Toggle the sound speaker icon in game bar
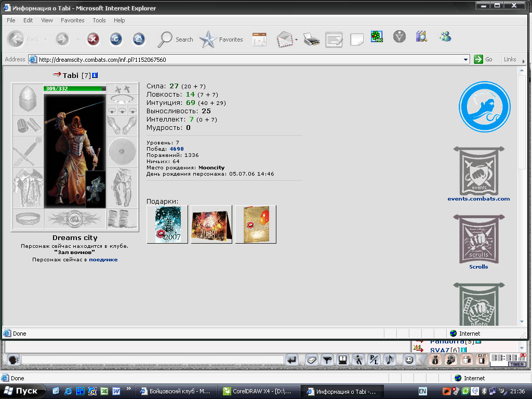Image resolution: width=532 pixels, height=399 pixels. pyautogui.click(x=390, y=360)
